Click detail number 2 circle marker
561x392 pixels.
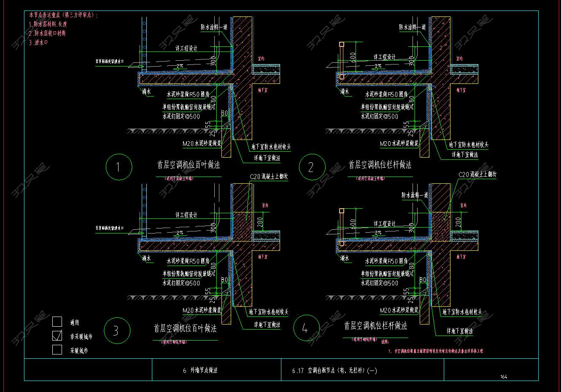tap(312, 167)
